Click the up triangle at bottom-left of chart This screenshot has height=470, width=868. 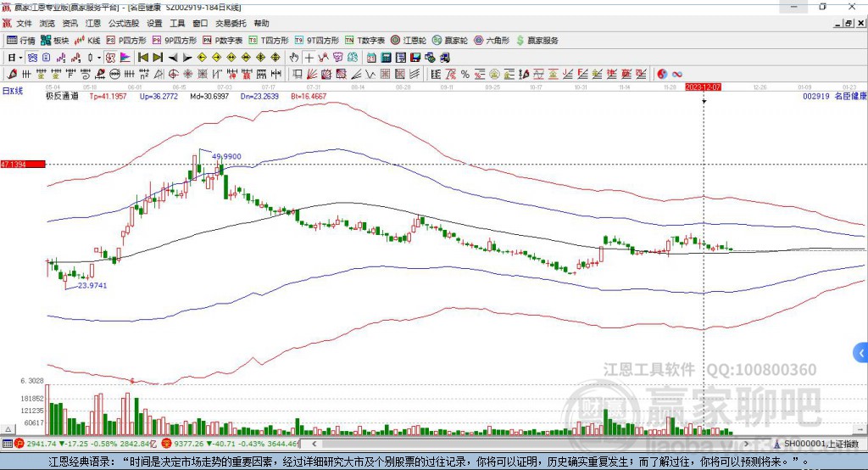[8, 429]
